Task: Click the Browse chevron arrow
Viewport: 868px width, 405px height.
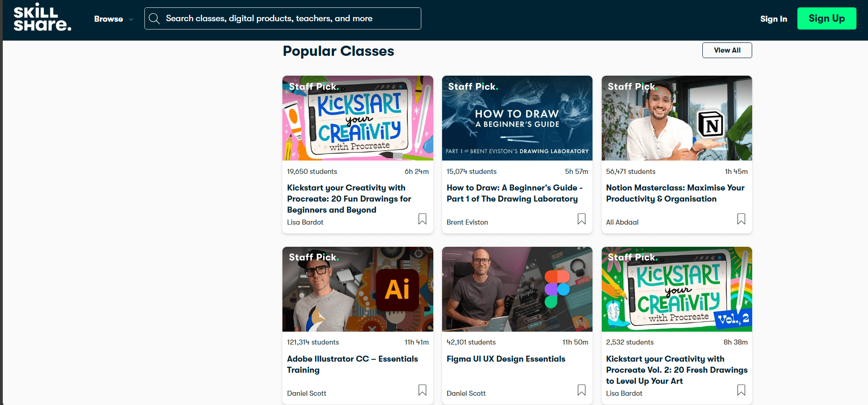Action: click(x=131, y=19)
